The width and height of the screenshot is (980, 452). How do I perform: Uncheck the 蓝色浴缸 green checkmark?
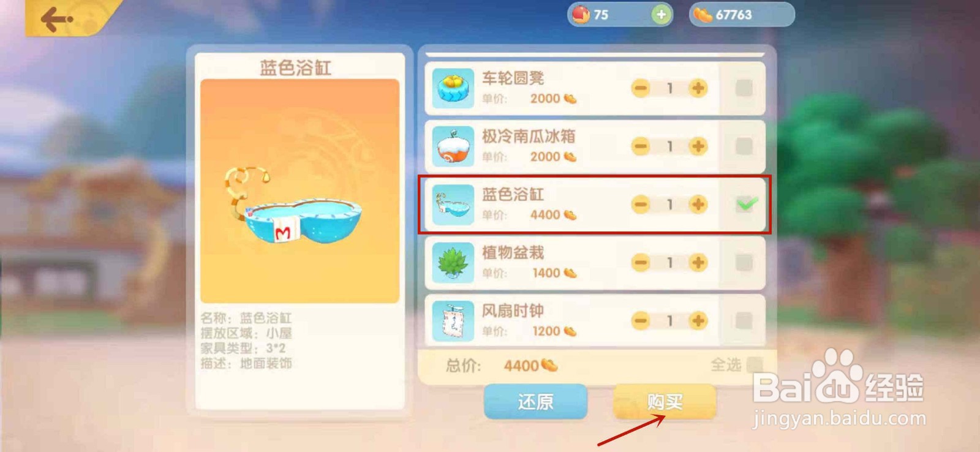pos(745,204)
